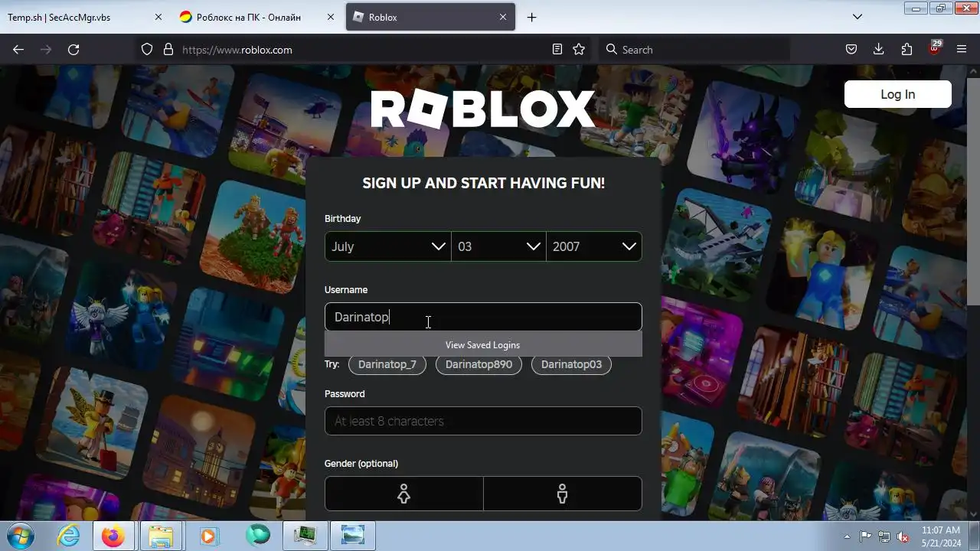Open Firefox downloads panel
Screen dimensions: 980x551
click(879, 50)
